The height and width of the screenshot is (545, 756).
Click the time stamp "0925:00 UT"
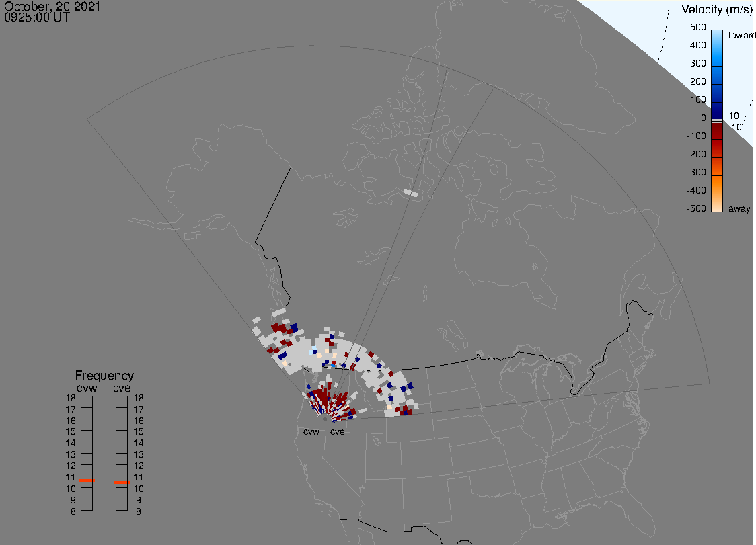[36, 17]
